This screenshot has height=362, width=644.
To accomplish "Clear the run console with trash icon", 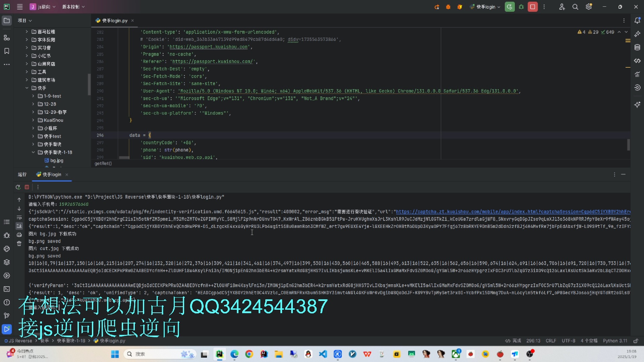I will point(19,244).
